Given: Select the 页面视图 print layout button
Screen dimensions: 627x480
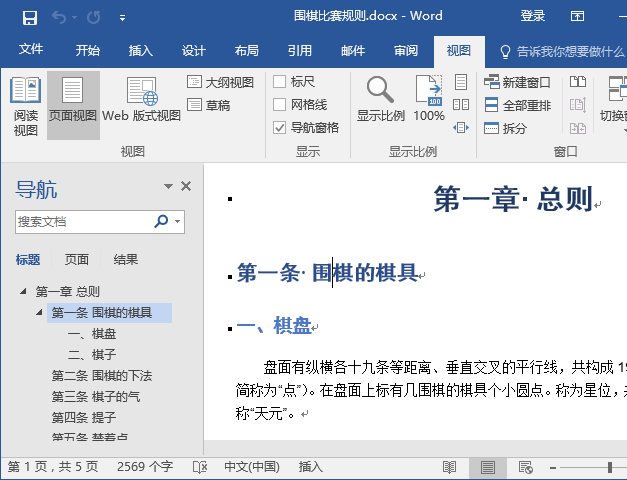Looking at the screenshot, I should point(73,106).
